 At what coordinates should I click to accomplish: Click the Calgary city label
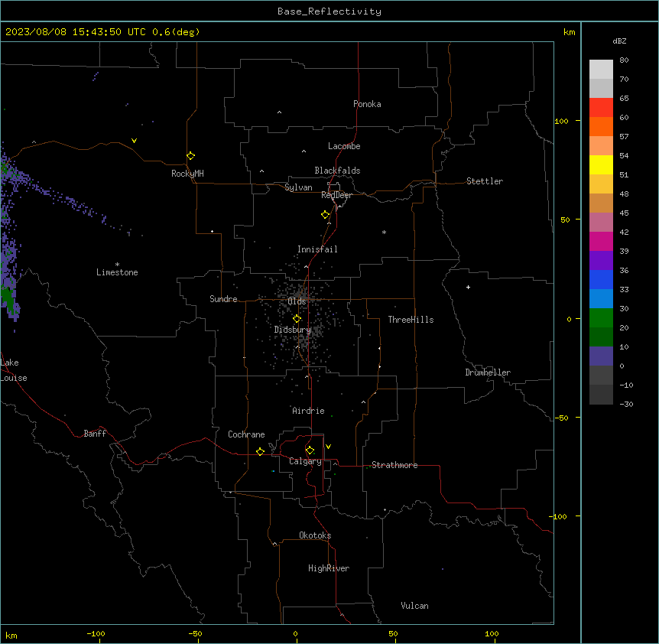305,461
